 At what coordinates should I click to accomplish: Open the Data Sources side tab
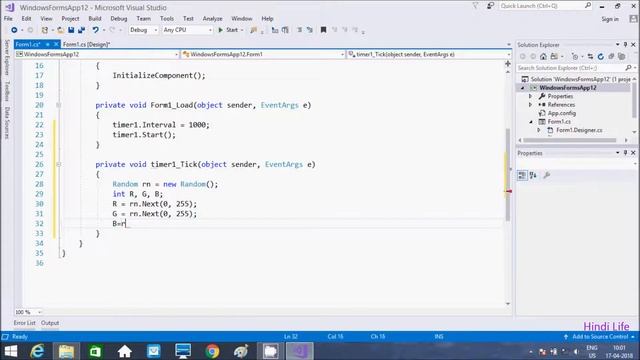coord(7,123)
